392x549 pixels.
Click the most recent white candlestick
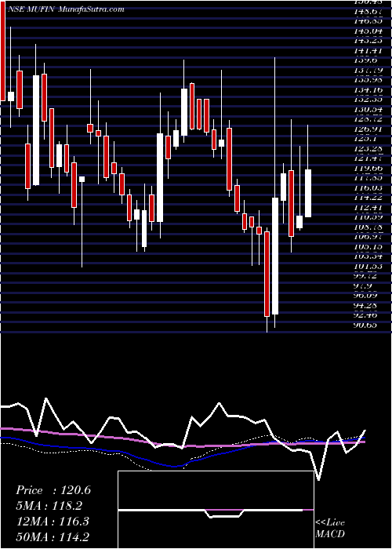click(x=308, y=193)
